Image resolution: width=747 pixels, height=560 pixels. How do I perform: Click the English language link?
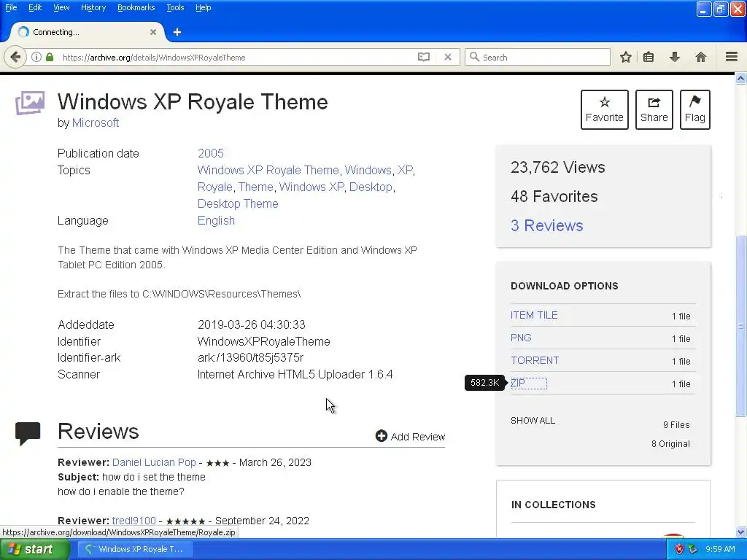tap(216, 220)
